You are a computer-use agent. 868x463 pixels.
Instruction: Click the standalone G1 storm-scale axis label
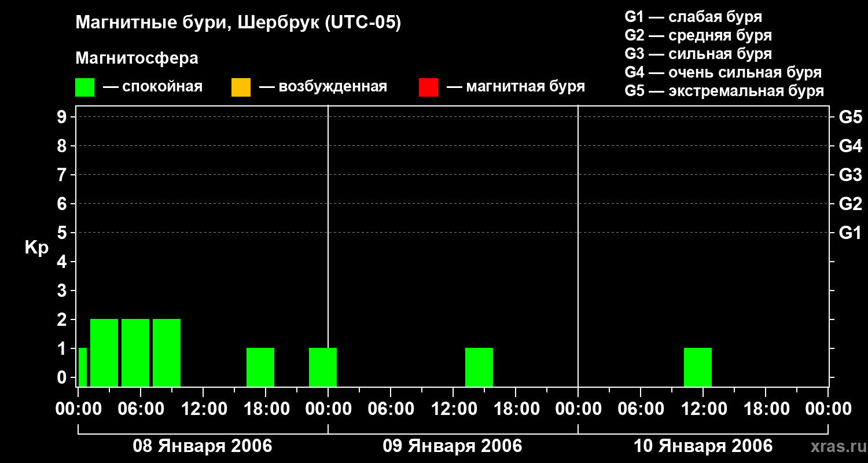tap(851, 233)
